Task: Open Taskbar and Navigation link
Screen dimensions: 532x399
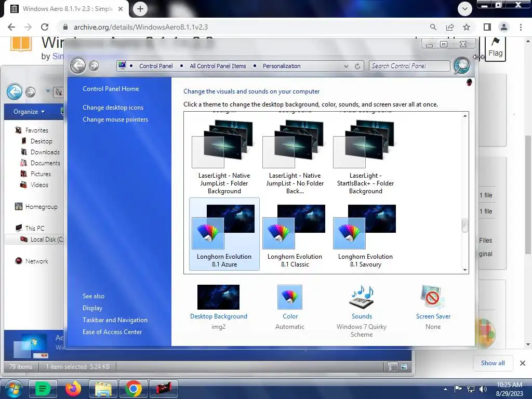Action: point(115,320)
